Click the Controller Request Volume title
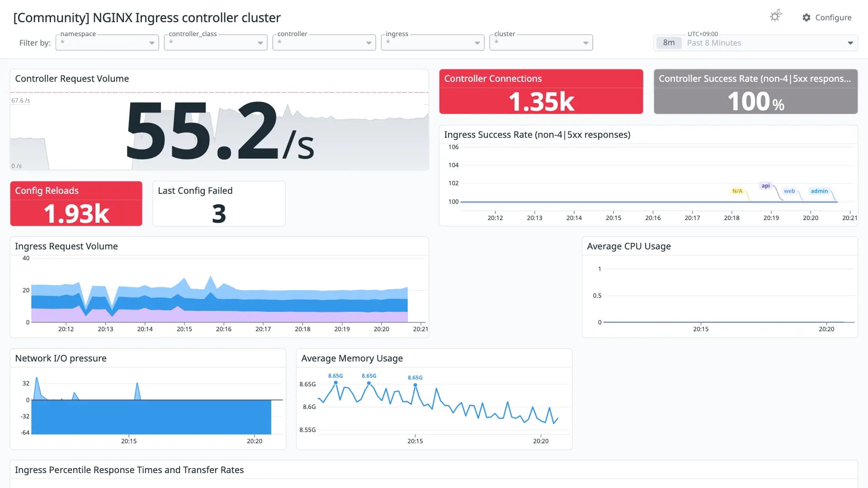This screenshot has width=868, height=488. [x=72, y=79]
